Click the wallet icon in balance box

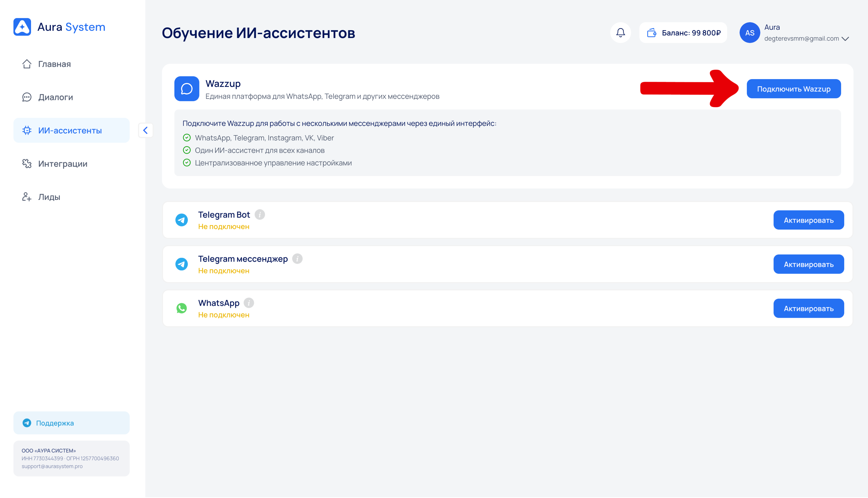pyautogui.click(x=652, y=33)
